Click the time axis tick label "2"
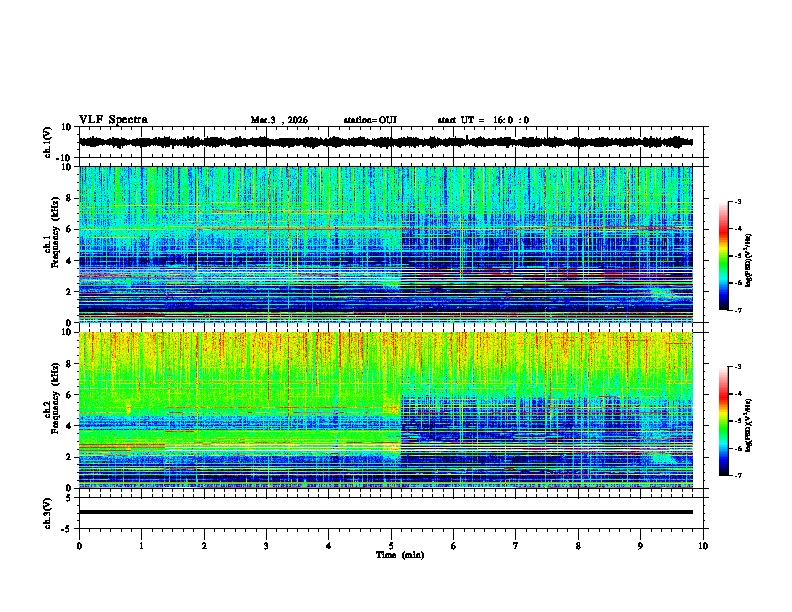This screenshot has height=612, width=792. click(204, 546)
